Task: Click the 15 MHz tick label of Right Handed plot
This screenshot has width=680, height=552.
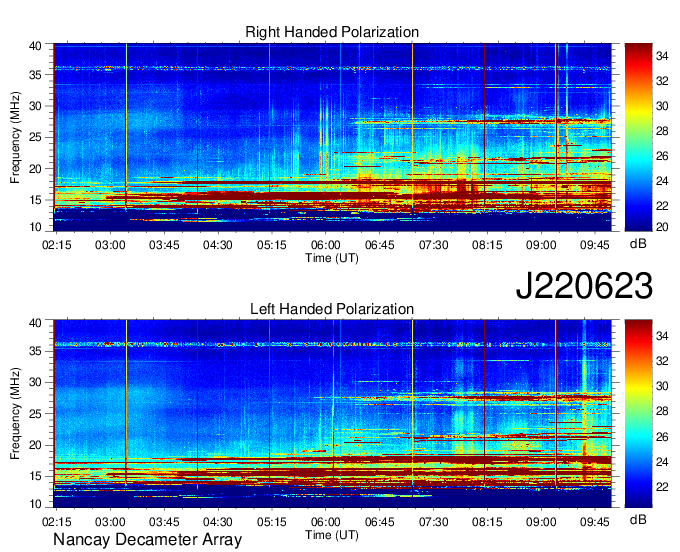Action: click(36, 200)
